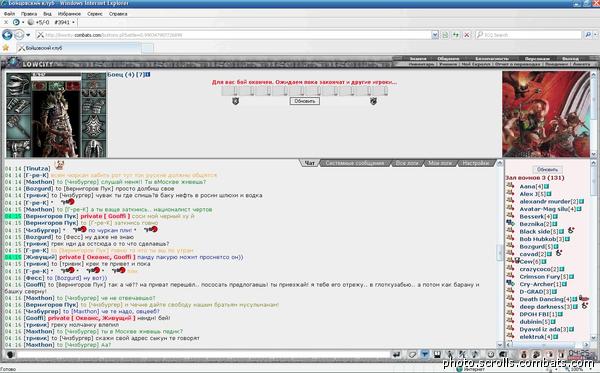Viewport: 600px width, 373px height.
Task: Open the Персонаж game menu
Action: point(537,59)
